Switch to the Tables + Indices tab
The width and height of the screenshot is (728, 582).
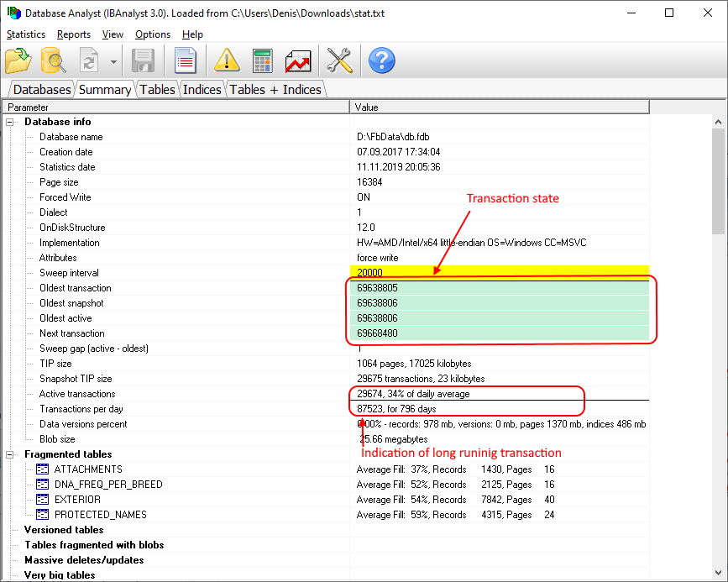pyautogui.click(x=275, y=89)
